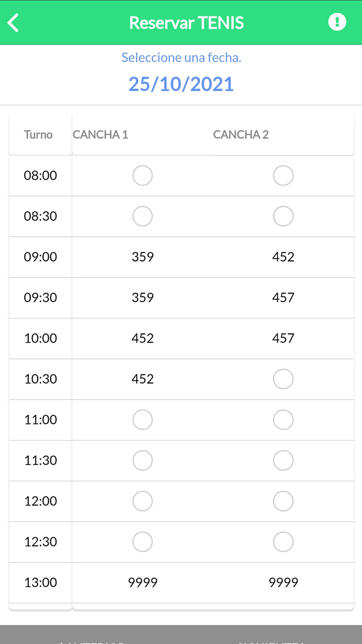The width and height of the screenshot is (362, 644).
Task: Select 08:00 slot on CANCHA 2
Action: [283, 176]
